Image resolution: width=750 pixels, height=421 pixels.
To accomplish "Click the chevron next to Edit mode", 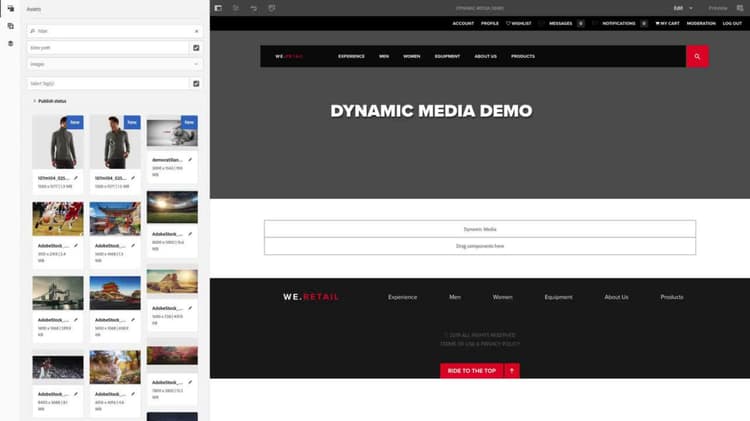I will (x=691, y=8).
